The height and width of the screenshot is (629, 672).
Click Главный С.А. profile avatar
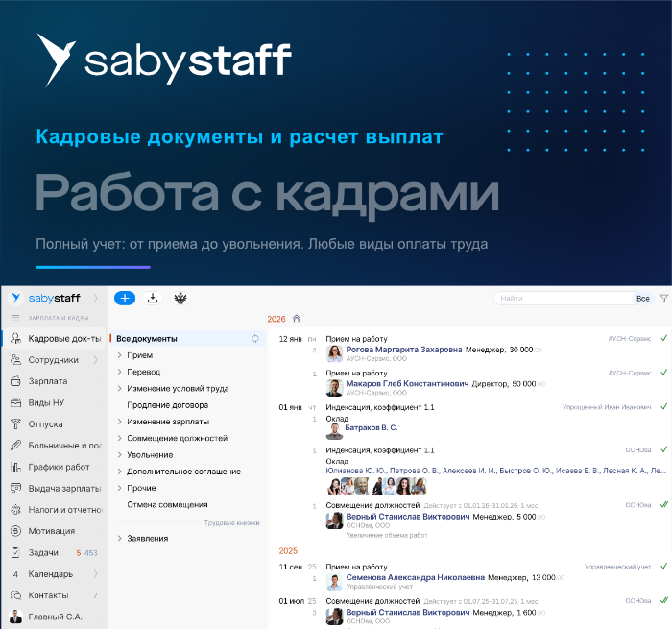16,617
